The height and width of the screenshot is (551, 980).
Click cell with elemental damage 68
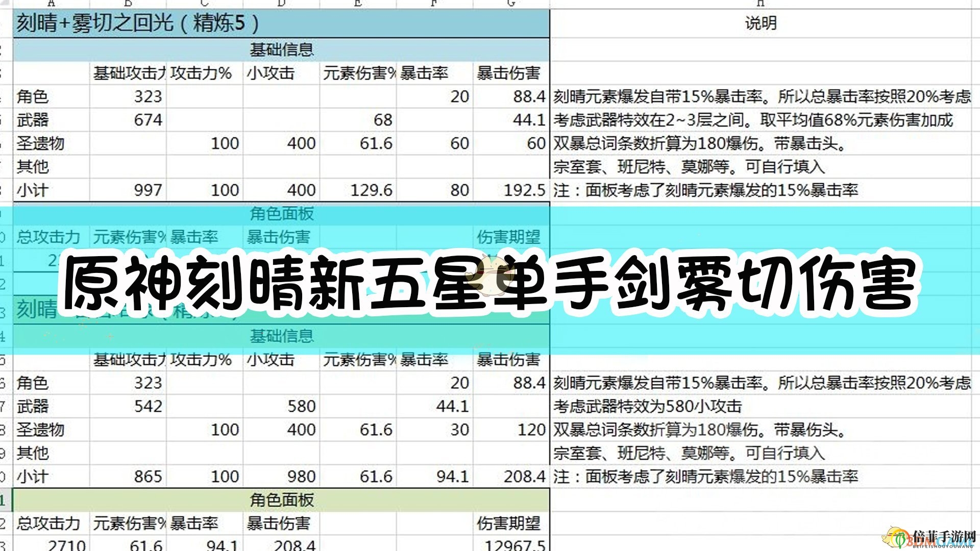358,120
